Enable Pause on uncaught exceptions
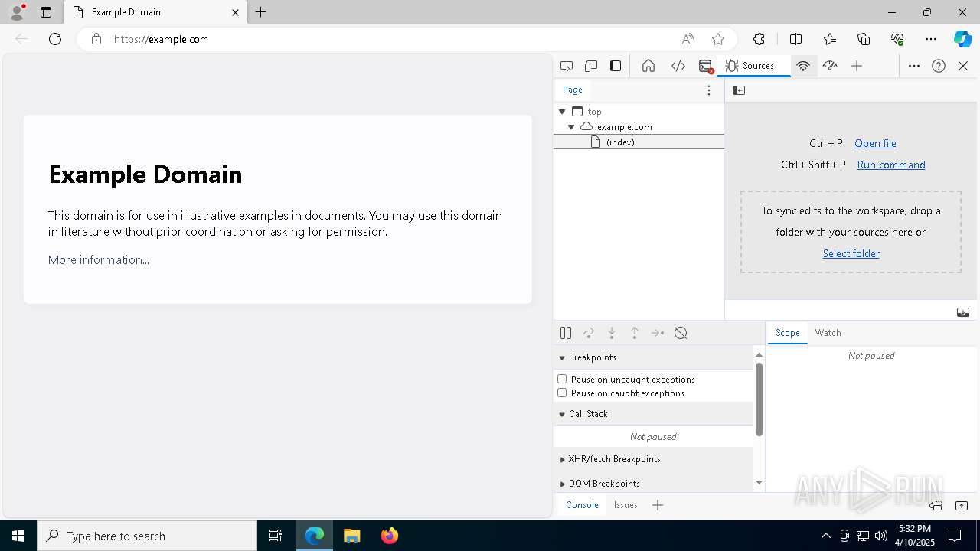This screenshot has width=980, height=551. click(562, 379)
